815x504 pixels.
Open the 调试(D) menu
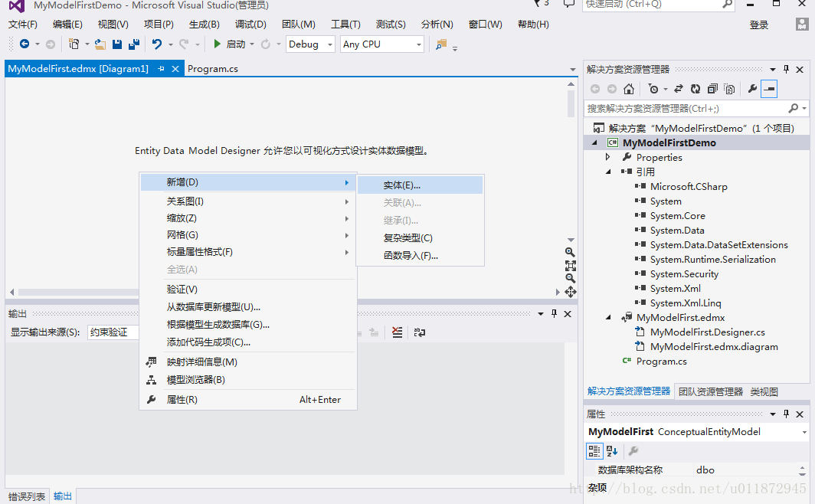point(250,25)
